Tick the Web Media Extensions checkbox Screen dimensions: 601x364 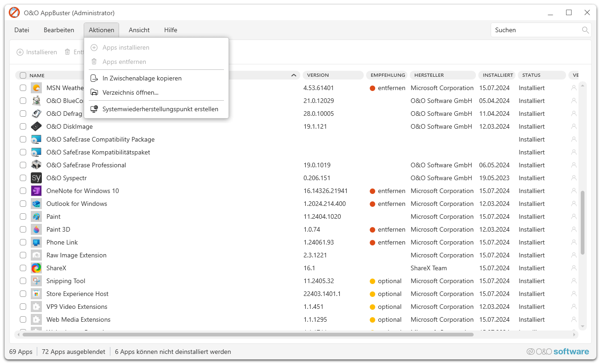(23, 319)
